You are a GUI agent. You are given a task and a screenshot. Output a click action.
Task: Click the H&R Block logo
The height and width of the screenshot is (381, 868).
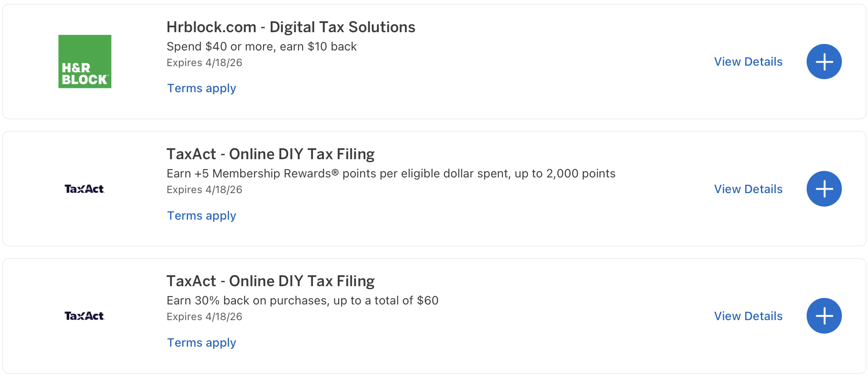tap(85, 61)
